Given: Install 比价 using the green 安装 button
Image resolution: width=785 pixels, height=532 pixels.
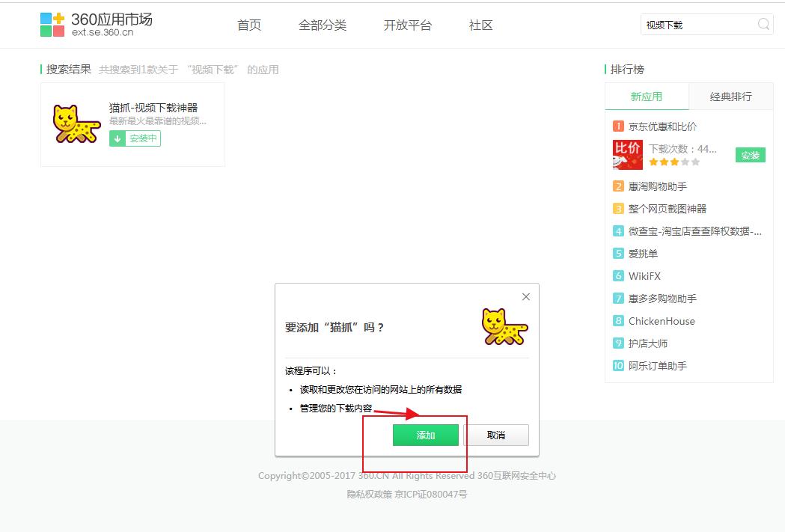Looking at the screenshot, I should [750, 155].
